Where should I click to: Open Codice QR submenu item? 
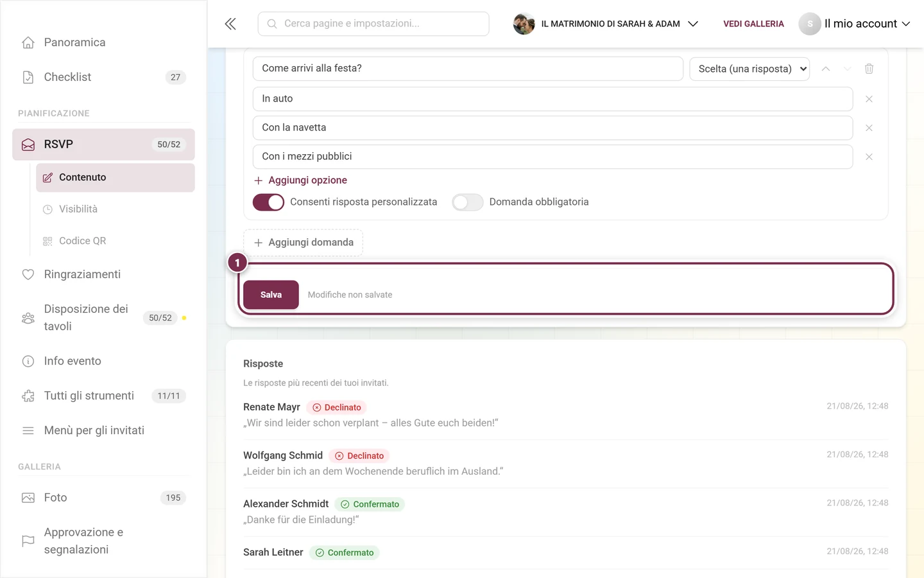[x=116, y=241]
